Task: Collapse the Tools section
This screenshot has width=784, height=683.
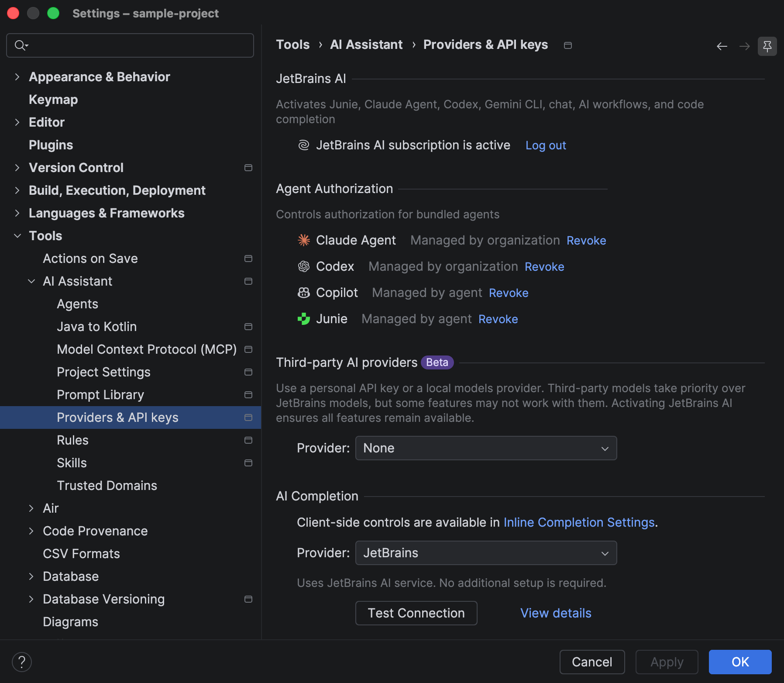Action: click(17, 236)
